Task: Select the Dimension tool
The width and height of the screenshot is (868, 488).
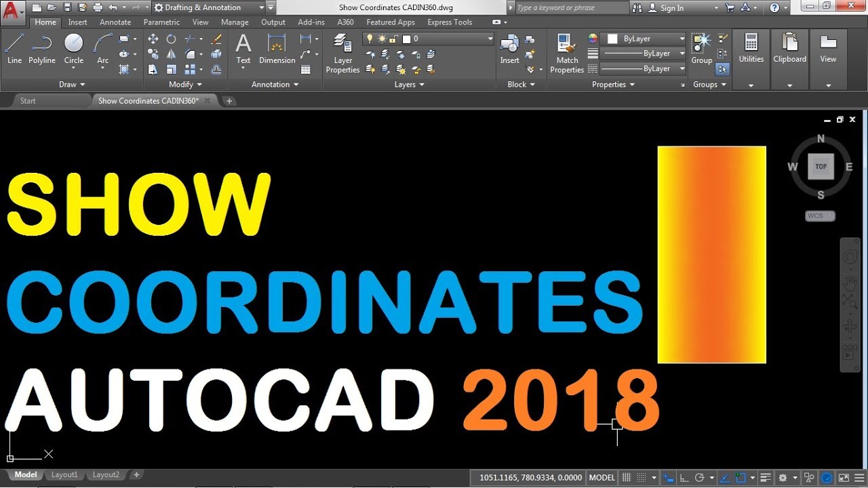Action: click(277, 49)
